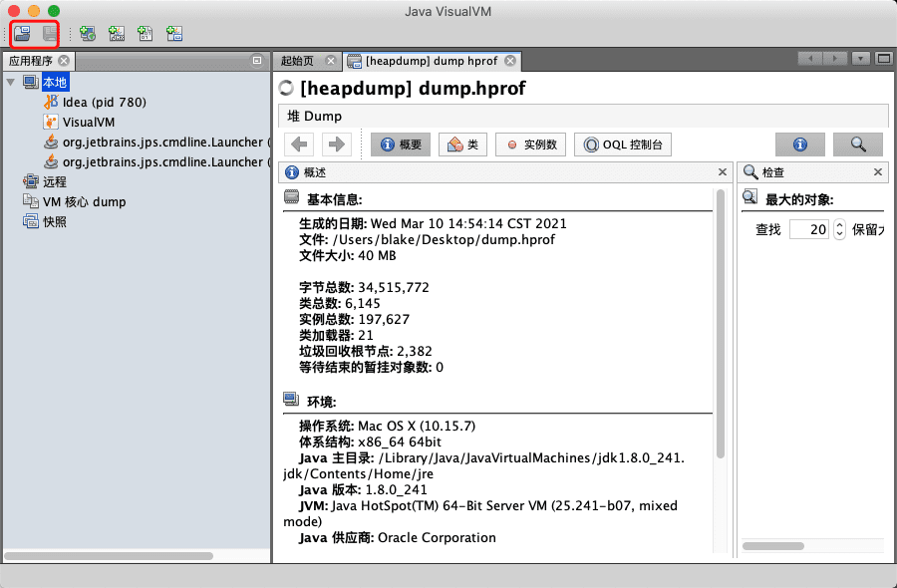Image resolution: width=897 pixels, height=588 pixels.
Task: Click the 垃圾回收根节点 value 2,382
Action: click(x=415, y=352)
